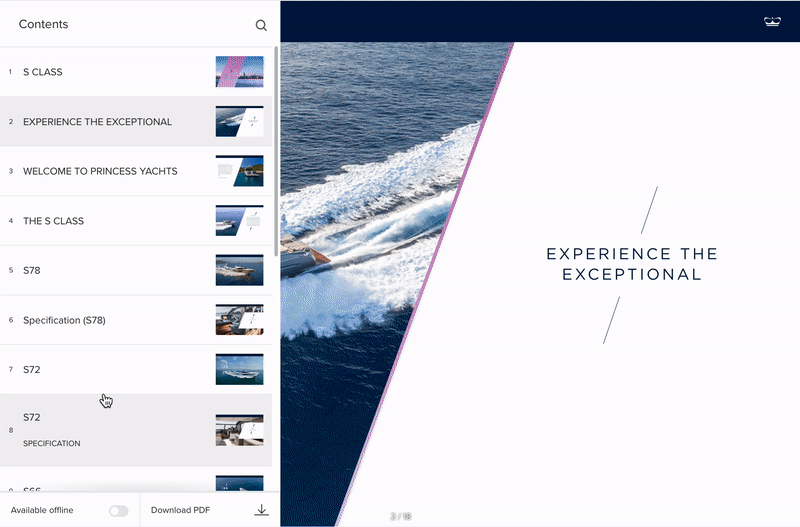The width and height of the screenshot is (800, 527).
Task: Go to WELCOME TO PRINCESS YACHTS chapter
Action: 136,171
